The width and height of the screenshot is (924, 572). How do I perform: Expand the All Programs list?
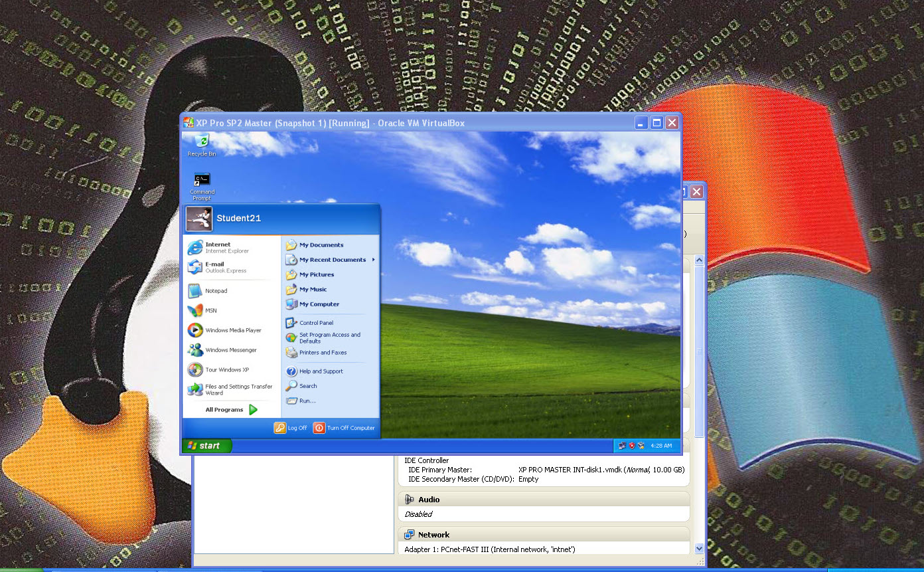230,410
